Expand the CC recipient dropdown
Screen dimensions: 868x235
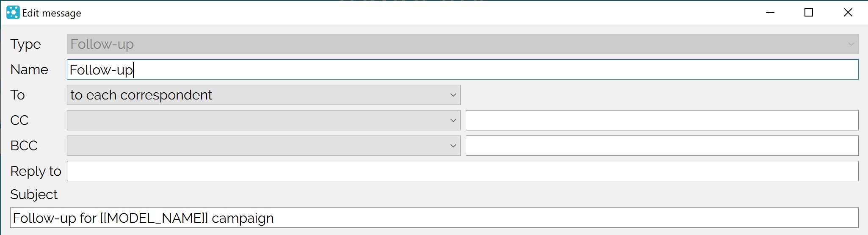tap(263, 120)
